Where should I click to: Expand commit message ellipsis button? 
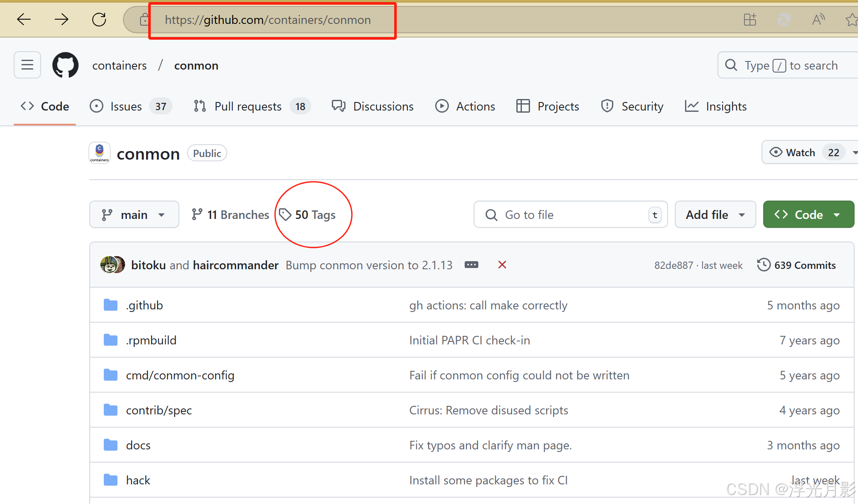tap(471, 265)
